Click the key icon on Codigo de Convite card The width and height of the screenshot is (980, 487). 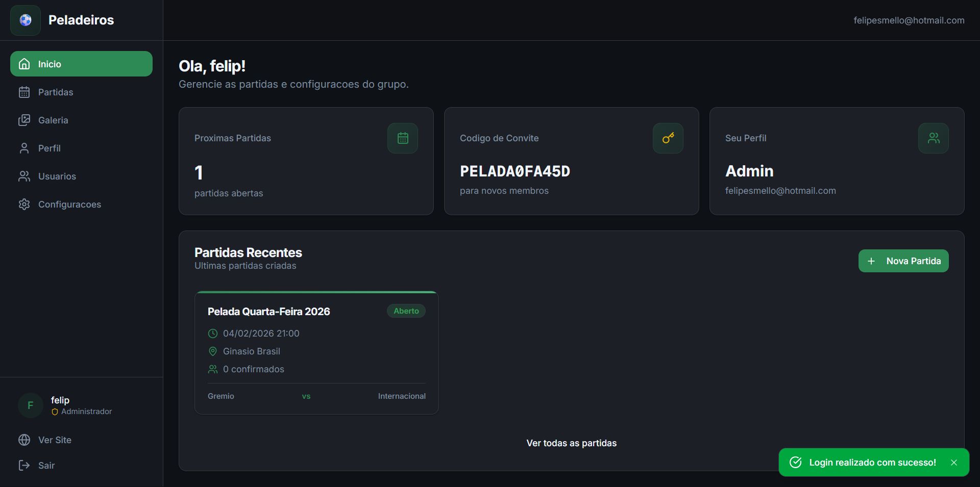coord(668,138)
